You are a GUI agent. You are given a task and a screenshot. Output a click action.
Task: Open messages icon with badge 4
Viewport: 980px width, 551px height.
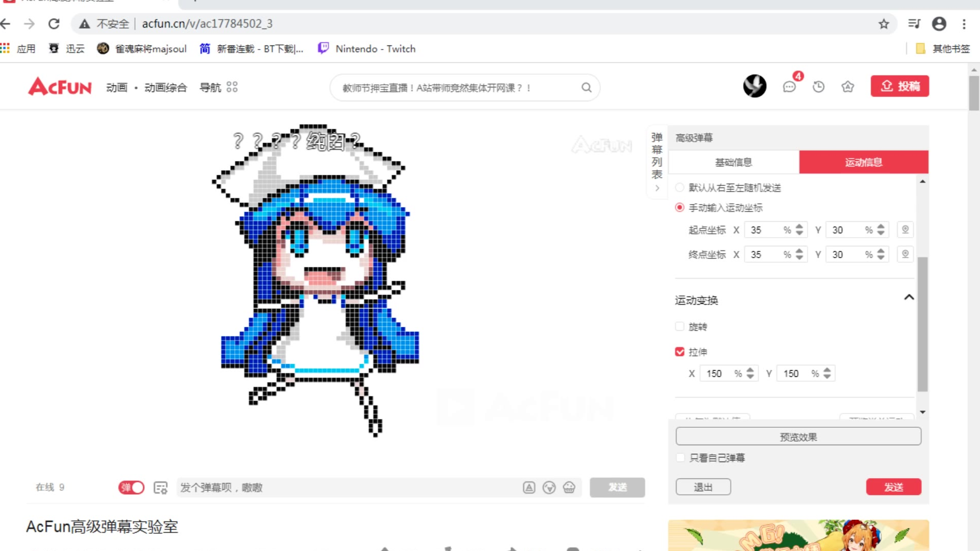click(789, 86)
